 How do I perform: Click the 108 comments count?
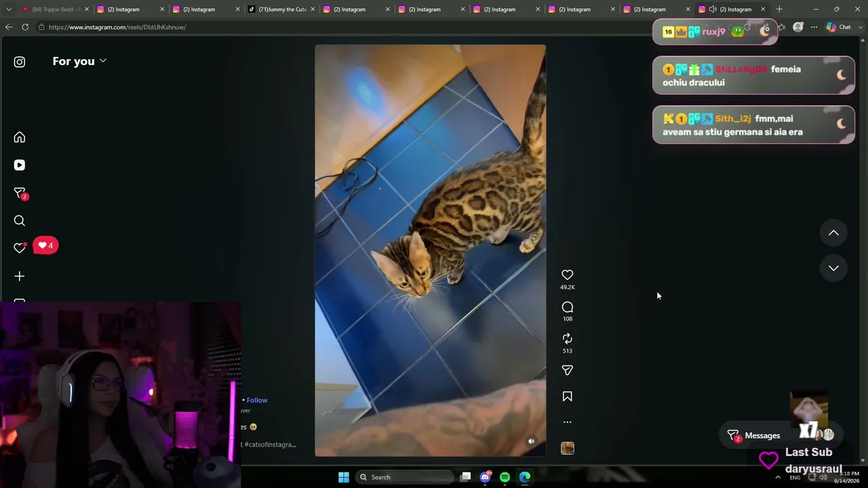(568, 319)
